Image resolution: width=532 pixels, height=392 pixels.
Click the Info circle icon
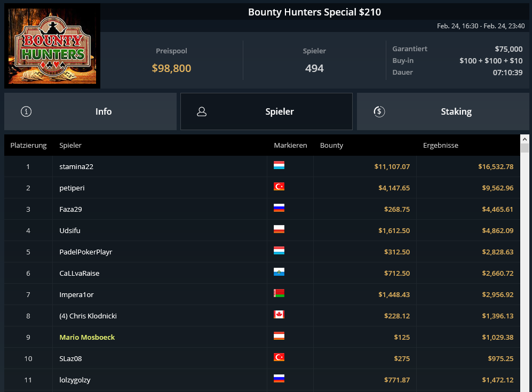point(26,111)
